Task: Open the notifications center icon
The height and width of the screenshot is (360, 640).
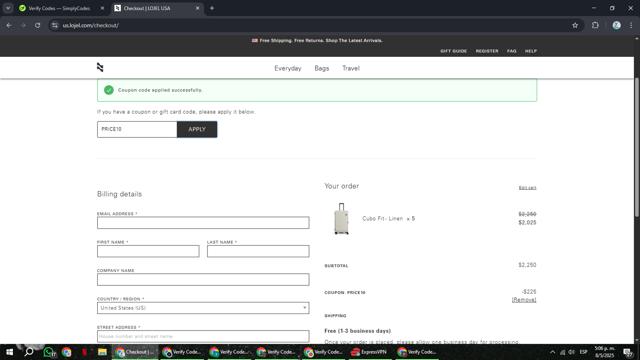Action: click(628, 352)
